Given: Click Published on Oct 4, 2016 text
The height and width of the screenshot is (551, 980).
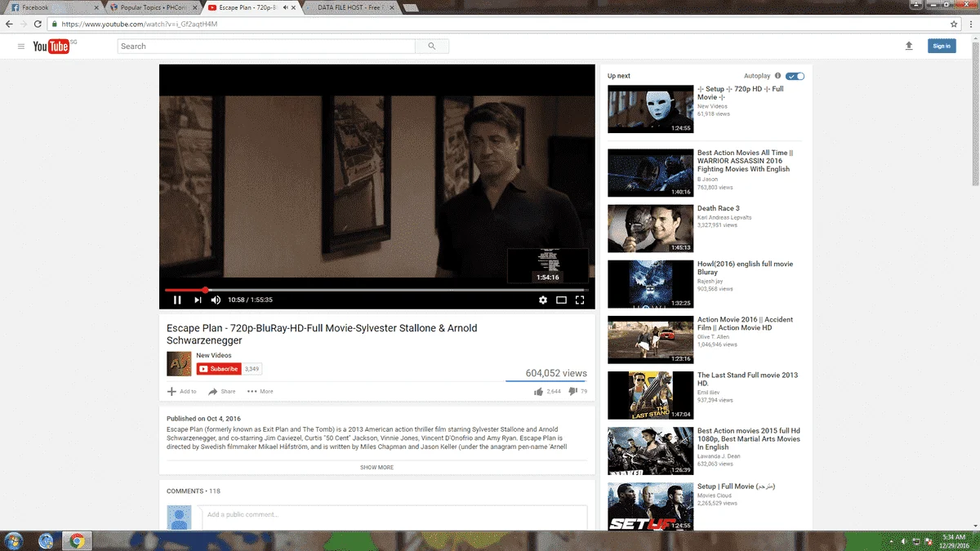Looking at the screenshot, I should pos(203,419).
